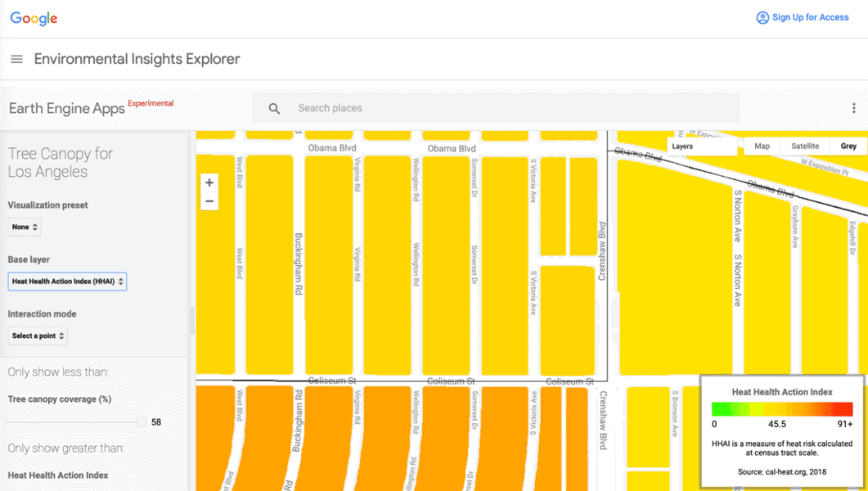The width and height of the screenshot is (868, 491).
Task: Open the Visualization preset None dropdown
Action: click(25, 227)
